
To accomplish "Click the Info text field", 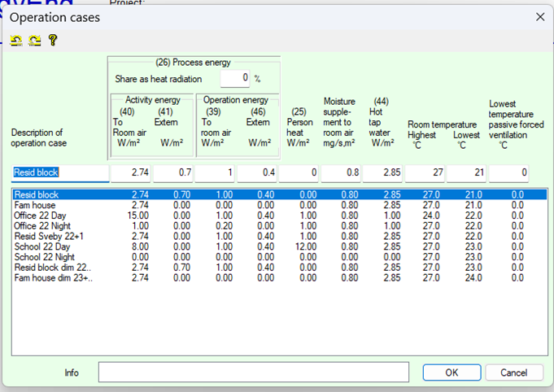I will [253, 372].
